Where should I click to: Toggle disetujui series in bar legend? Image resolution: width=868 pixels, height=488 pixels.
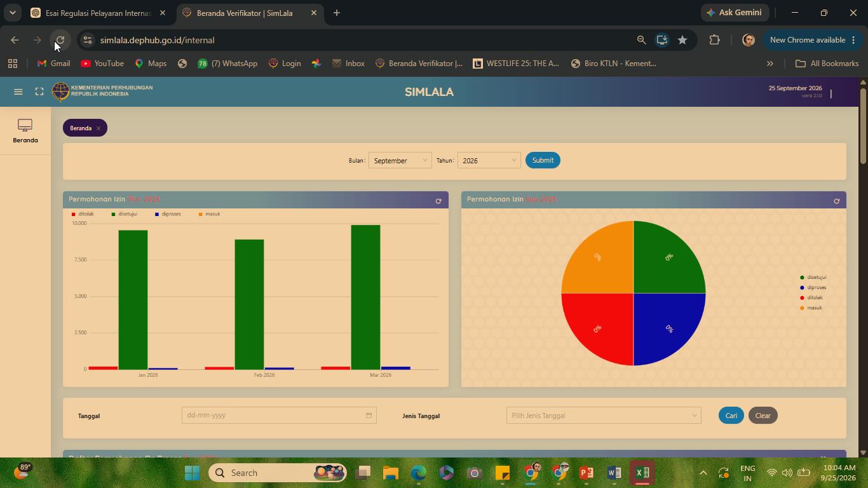pyautogui.click(x=125, y=214)
